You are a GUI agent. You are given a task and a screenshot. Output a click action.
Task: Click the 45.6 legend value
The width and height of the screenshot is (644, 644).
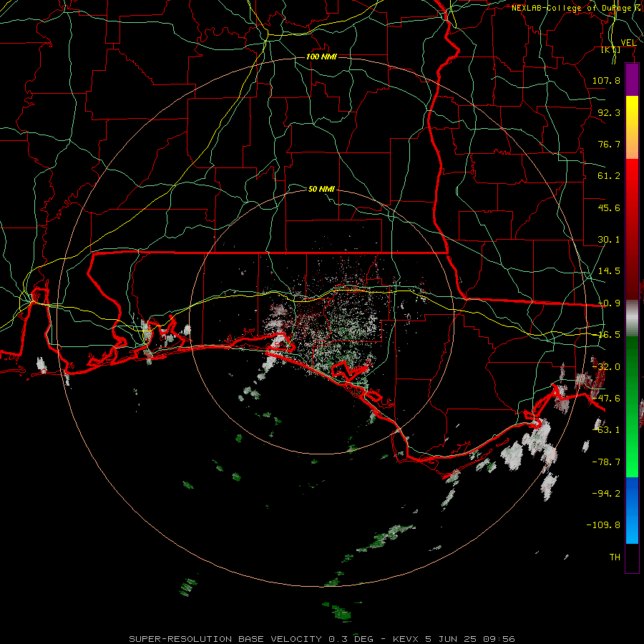[x=609, y=208]
